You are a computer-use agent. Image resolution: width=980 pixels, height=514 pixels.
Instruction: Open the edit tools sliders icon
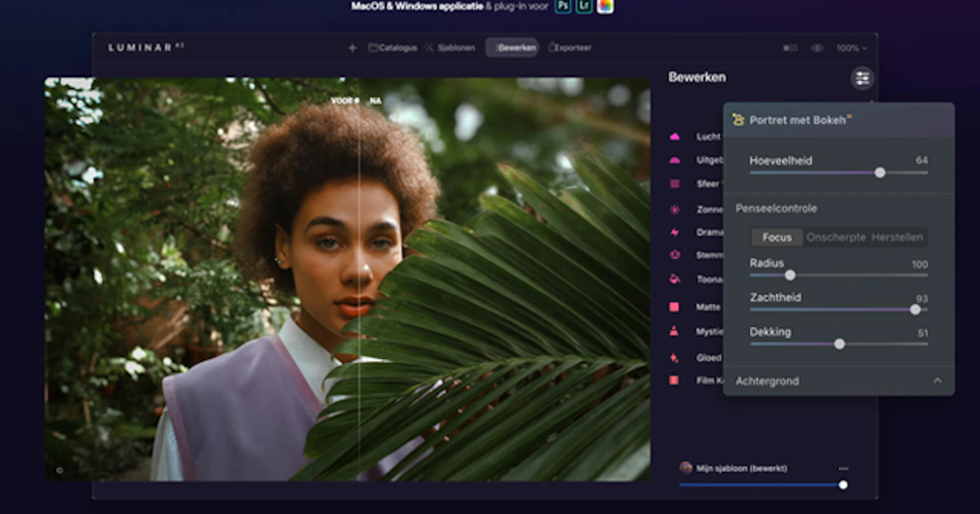click(862, 78)
